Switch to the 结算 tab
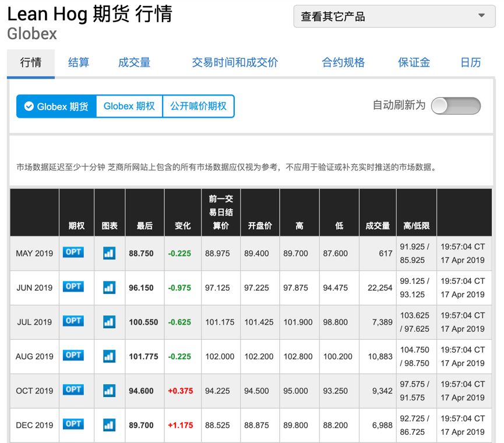Viewport: 504px width, 443px height. coord(79,62)
